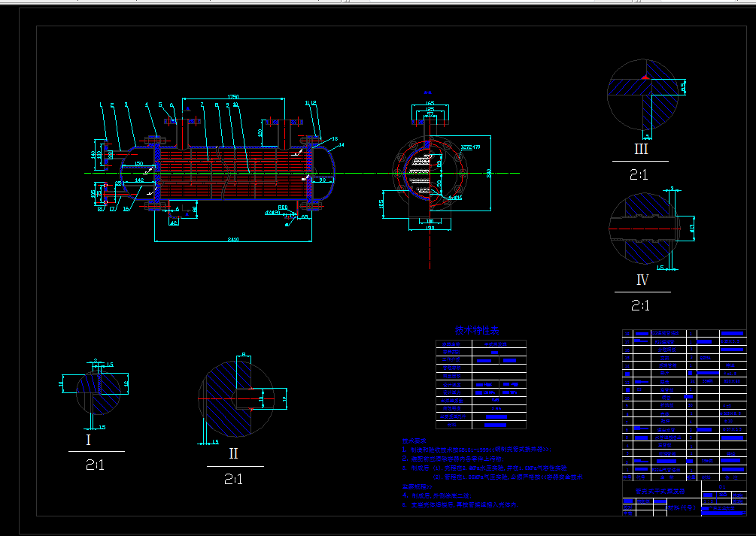Viewport: 756px width, 536px height.
Task: Click the A-A section view title
Action: pyautogui.click(x=428, y=92)
